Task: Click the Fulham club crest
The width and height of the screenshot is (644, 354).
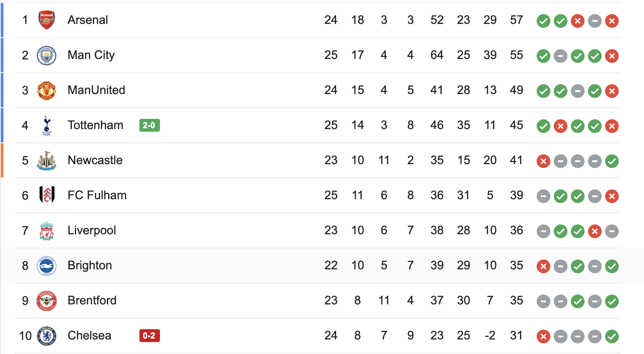Action: click(47, 195)
